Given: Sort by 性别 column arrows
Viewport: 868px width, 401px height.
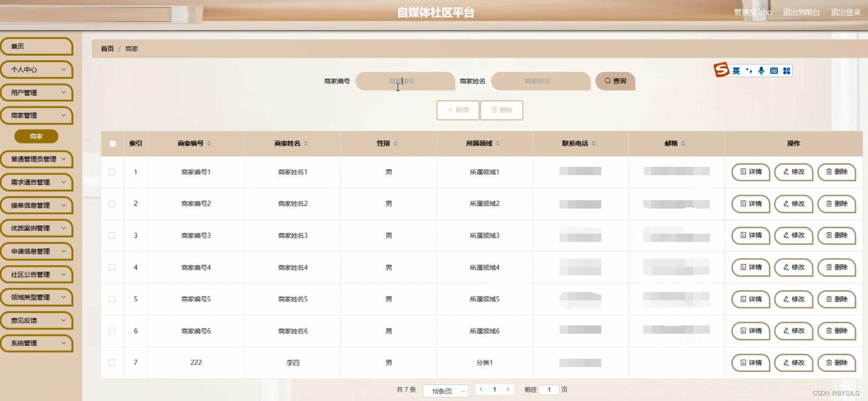Looking at the screenshot, I should [x=395, y=143].
